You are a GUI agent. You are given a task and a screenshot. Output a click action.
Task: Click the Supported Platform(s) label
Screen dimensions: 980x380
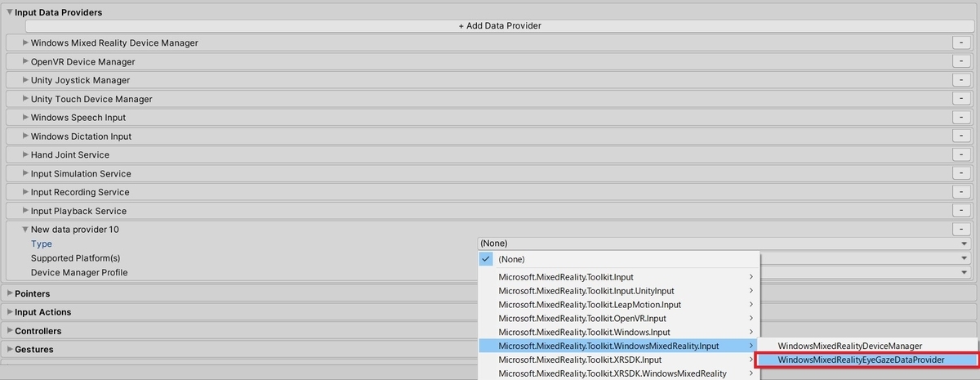pyautogui.click(x=76, y=258)
